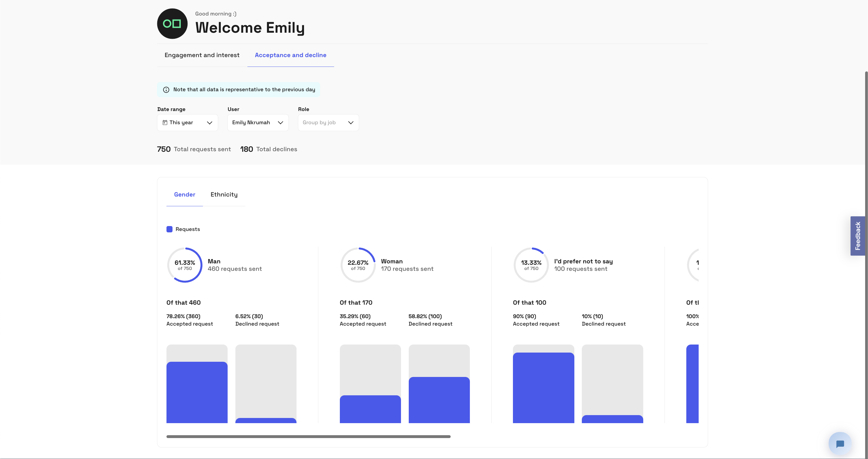Switch to the Engagement and interest tab
Viewport: 868px width, 459px height.
tap(202, 55)
